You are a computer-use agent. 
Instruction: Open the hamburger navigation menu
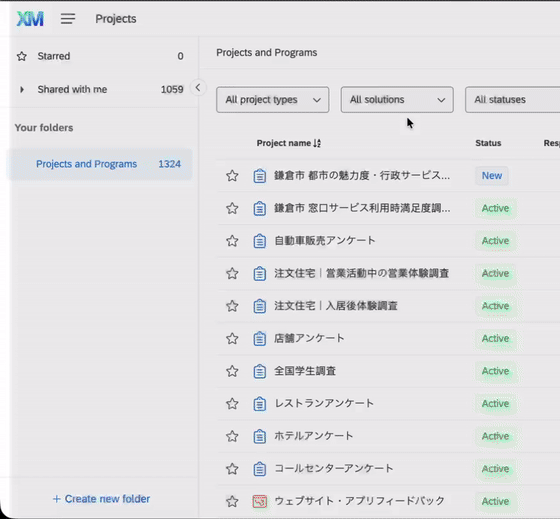[68, 19]
